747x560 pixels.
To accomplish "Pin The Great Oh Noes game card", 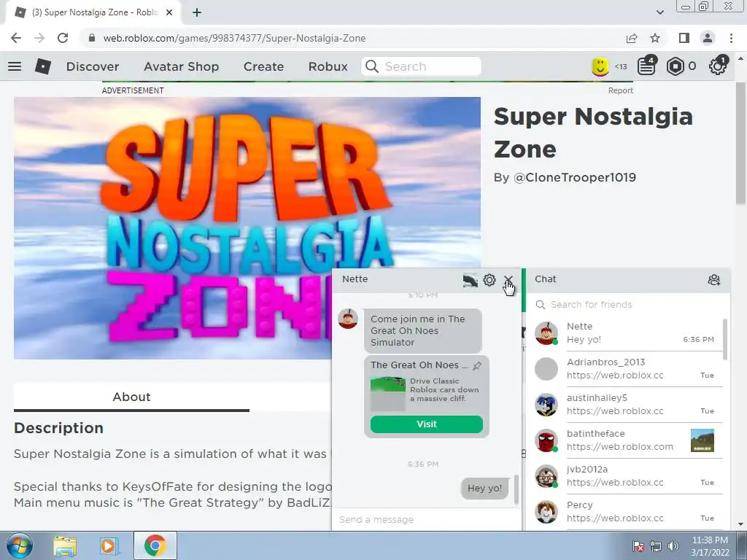I will (x=477, y=366).
